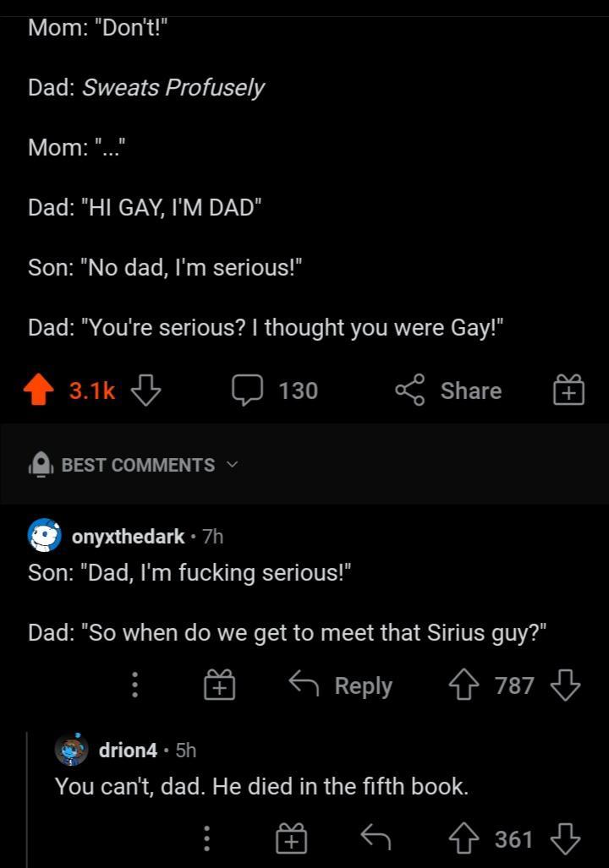Viewport: 609px width, 868px height.
Task: Give drion4's comment an award
Action: click(291, 838)
